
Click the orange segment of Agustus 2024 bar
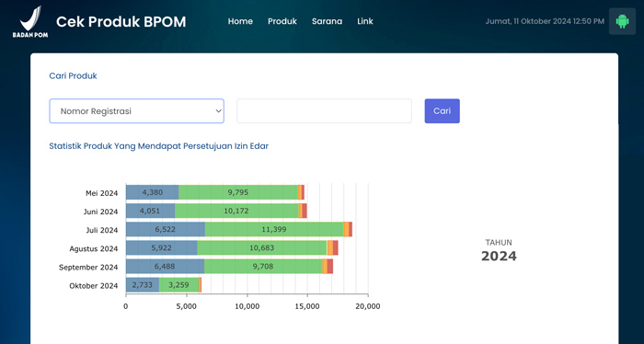point(330,248)
